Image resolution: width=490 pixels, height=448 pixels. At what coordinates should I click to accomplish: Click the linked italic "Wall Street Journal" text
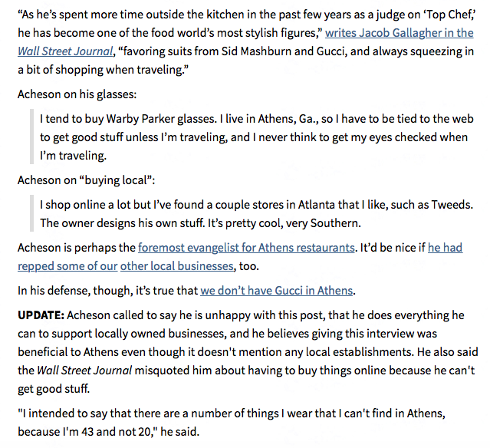pyautogui.click(x=65, y=51)
